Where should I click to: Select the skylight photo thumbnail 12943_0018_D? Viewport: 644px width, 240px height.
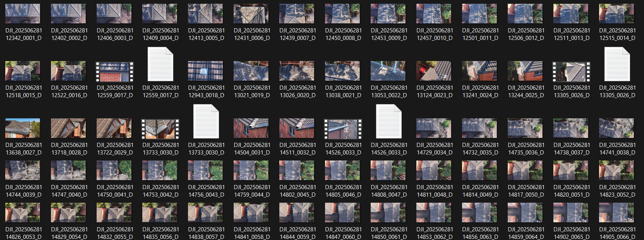coord(206,71)
